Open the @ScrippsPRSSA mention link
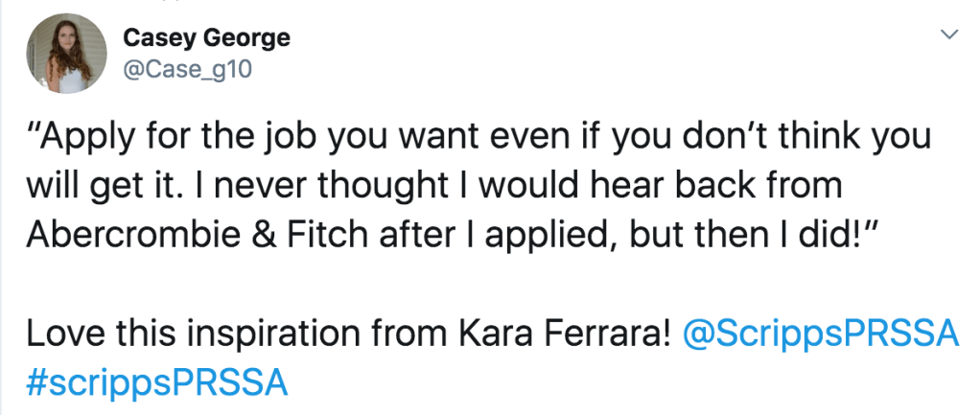The image size is (980, 415). pyautogui.click(x=821, y=335)
